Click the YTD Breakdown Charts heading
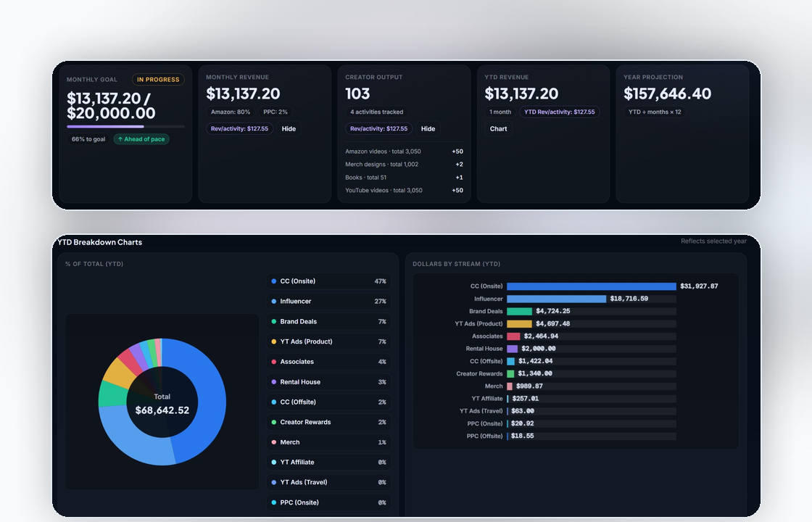Viewport: 812px width, 522px height. point(99,242)
